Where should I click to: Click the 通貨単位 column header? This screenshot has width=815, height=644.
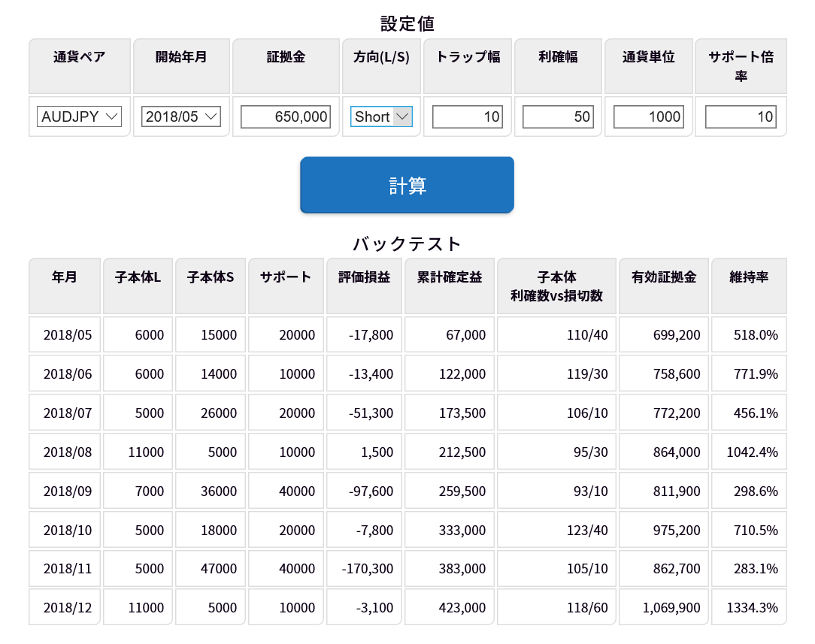pos(649,66)
